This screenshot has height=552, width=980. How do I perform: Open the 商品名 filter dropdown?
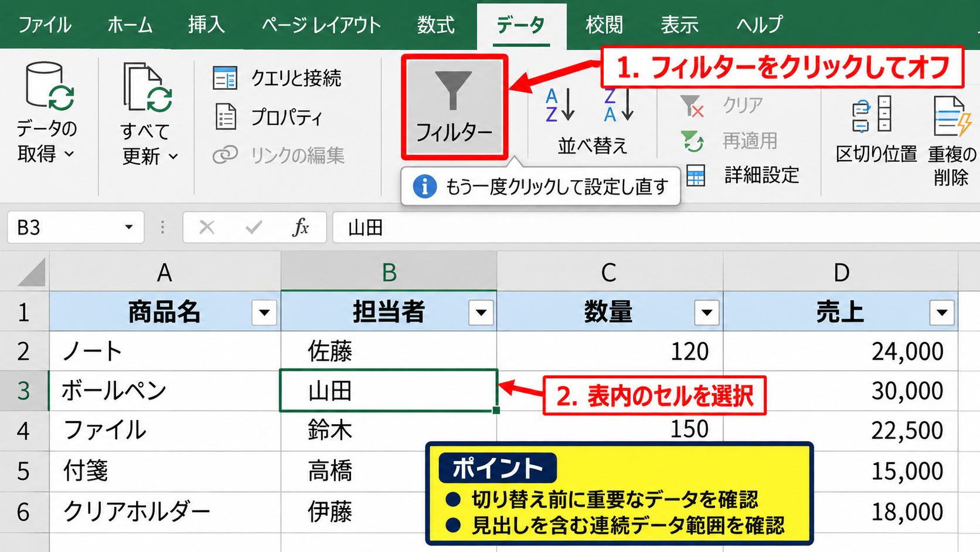tap(264, 313)
